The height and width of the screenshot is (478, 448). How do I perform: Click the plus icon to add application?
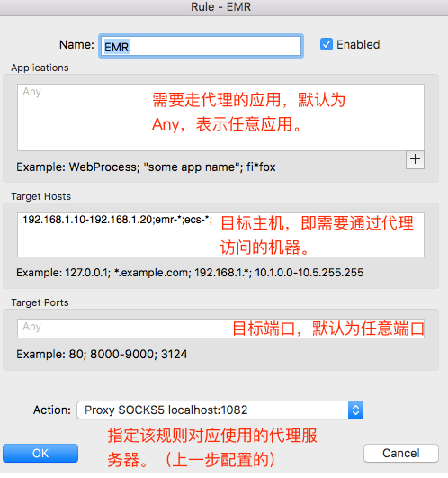[415, 159]
